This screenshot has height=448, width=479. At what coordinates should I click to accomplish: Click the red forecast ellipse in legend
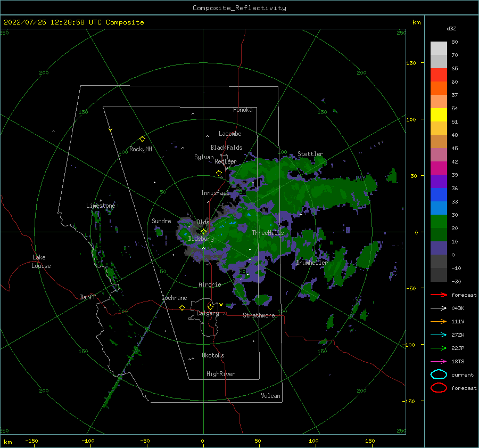tap(439, 388)
